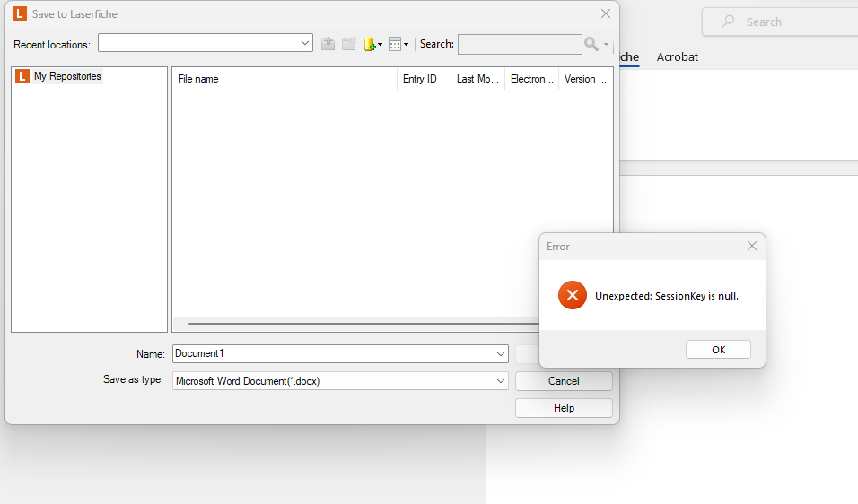Click the Help button
The width and height of the screenshot is (858, 504).
pyautogui.click(x=564, y=408)
